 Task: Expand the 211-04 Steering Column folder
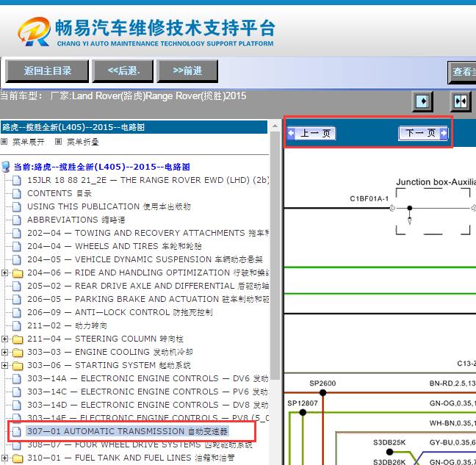(x=4, y=339)
